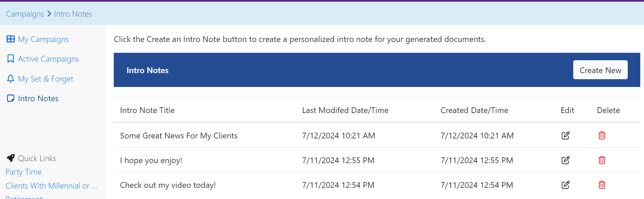Image resolution: width=644 pixels, height=199 pixels.
Task: Open My Campaigns from the sidebar
Action: point(43,39)
